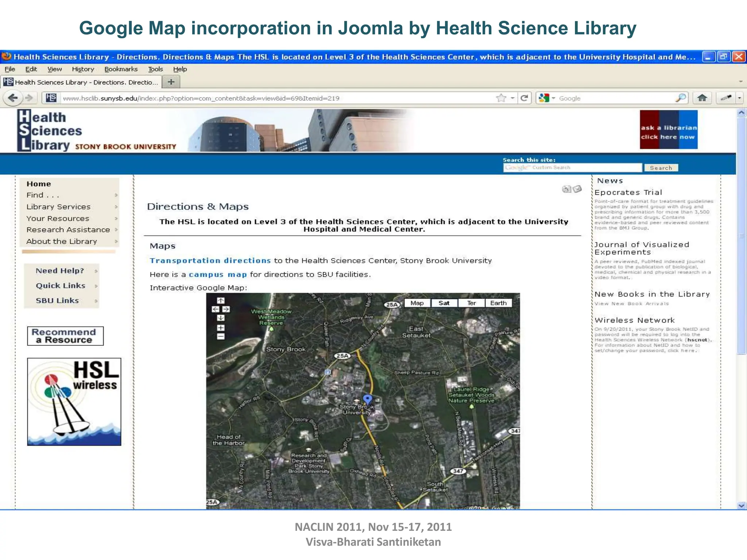Expand Quick Links submenu arrow
This screenshot has height=560, width=747.
click(x=96, y=286)
